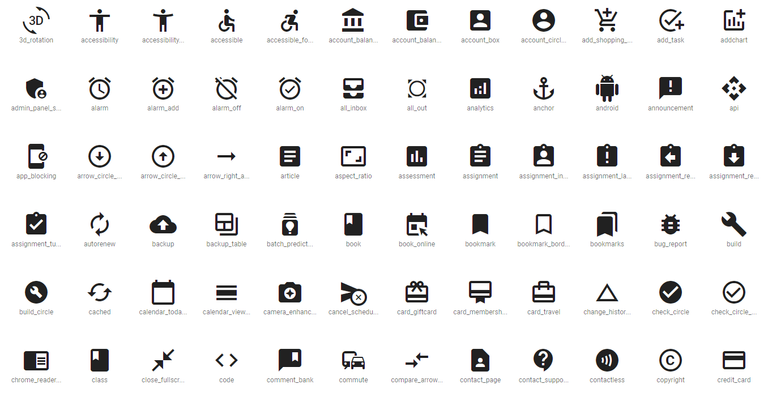Viewport: 768px width, 397px height.
Task: Select the announcement icon
Action: click(671, 89)
